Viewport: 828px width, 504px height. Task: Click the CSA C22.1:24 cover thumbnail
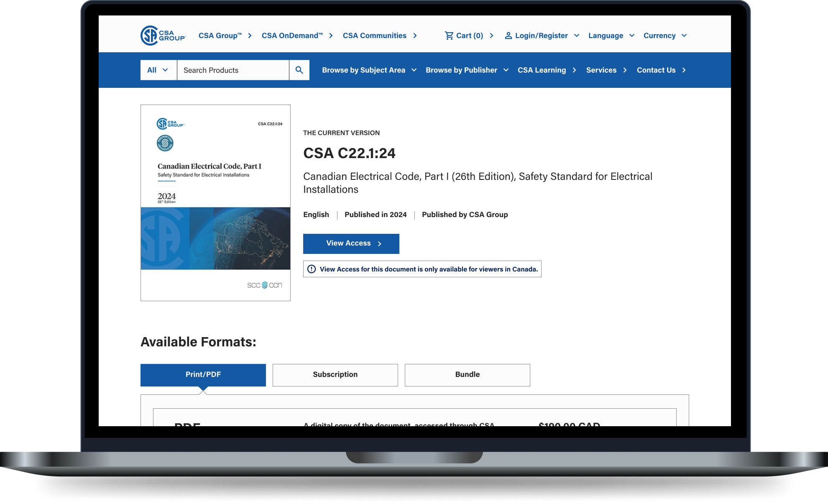click(215, 202)
